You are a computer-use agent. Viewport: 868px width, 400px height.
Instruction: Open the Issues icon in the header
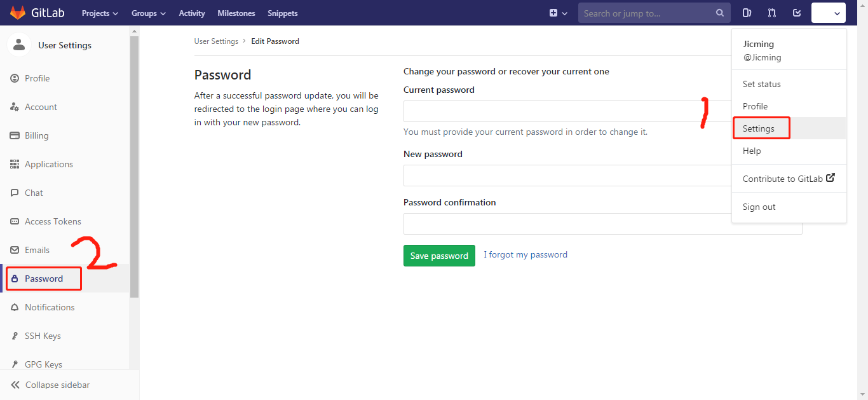click(747, 12)
